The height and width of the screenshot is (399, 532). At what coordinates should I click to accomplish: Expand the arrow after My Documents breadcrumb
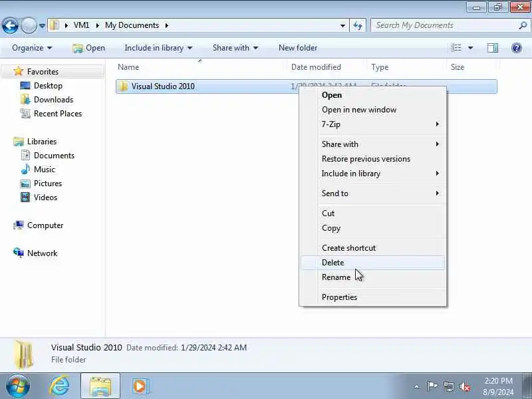(167, 25)
